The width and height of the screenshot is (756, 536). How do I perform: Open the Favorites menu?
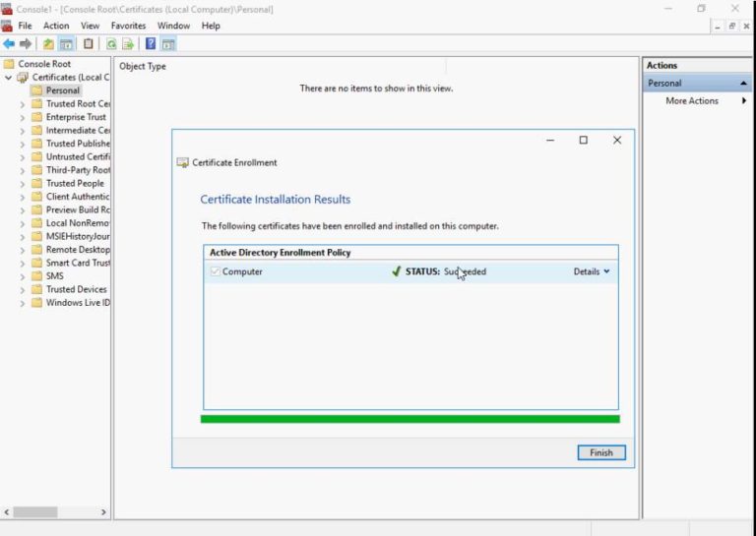[128, 26]
